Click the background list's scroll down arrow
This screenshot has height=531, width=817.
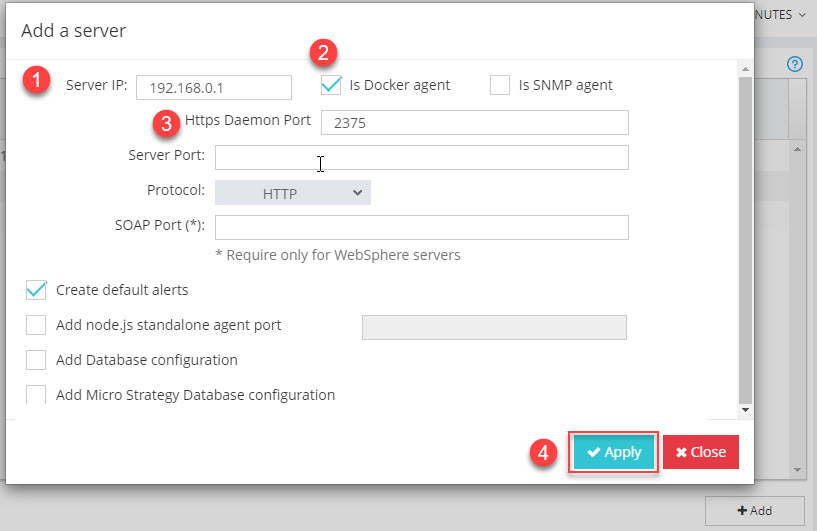(x=797, y=469)
